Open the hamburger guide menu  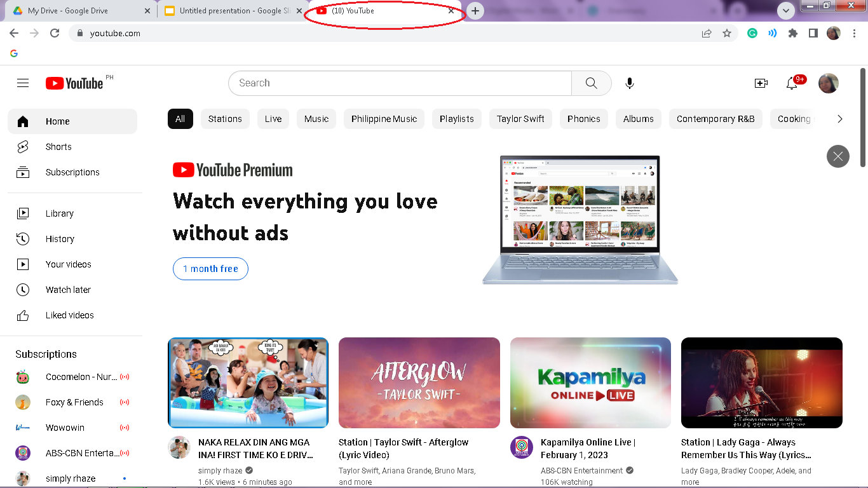[x=23, y=83]
